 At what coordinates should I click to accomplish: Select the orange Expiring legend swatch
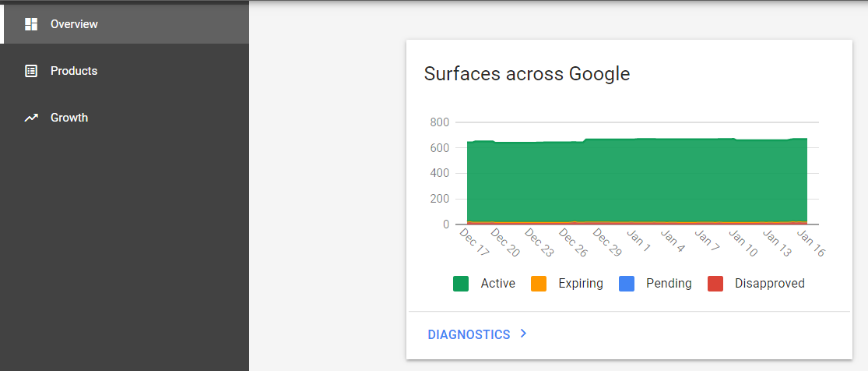(x=539, y=284)
